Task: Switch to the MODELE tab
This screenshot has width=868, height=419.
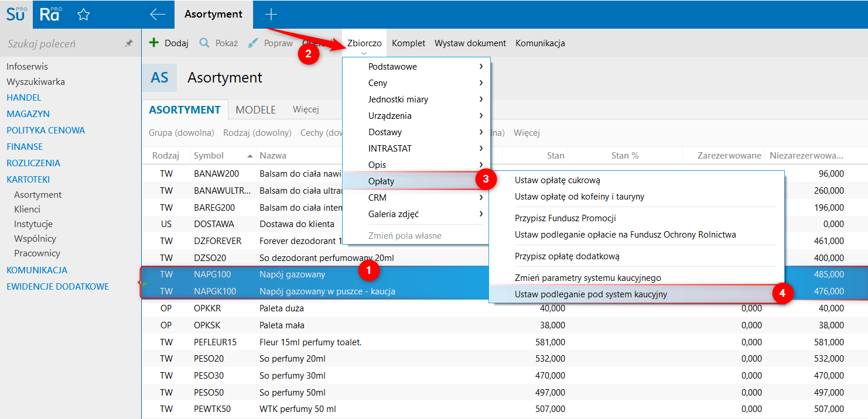Action: 255,109
